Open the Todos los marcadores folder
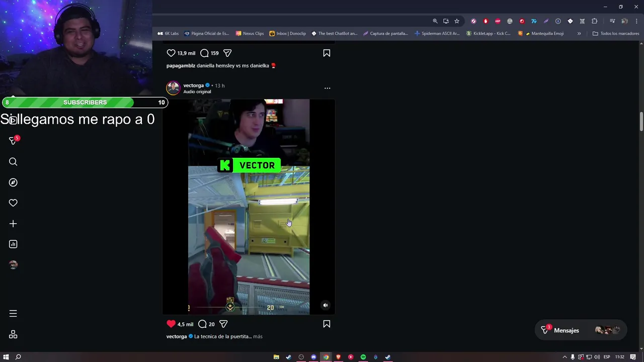This screenshot has width=644, height=362. pos(616,33)
